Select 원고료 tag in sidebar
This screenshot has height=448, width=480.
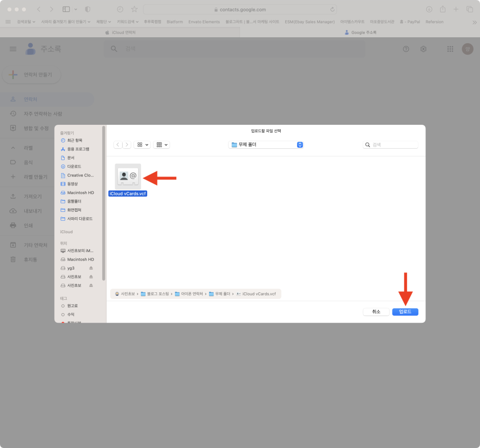70,306
